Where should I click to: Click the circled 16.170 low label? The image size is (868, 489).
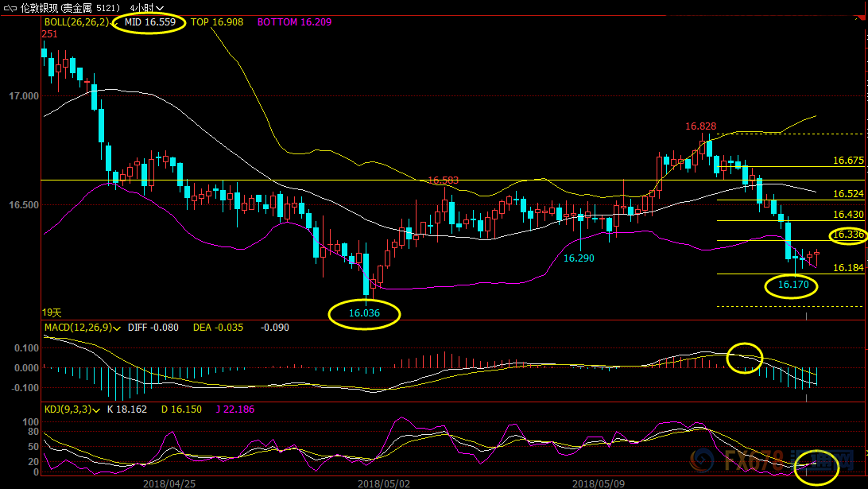click(792, 285)
